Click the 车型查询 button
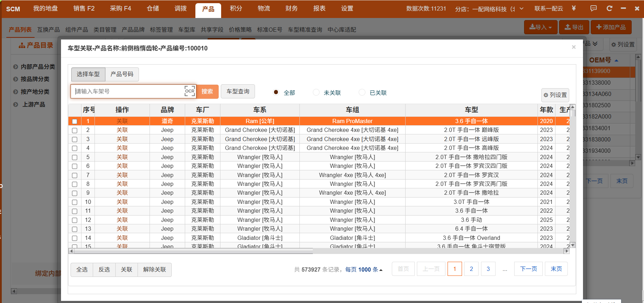Screen dimensions: 644x303 (x=238, y=91)
